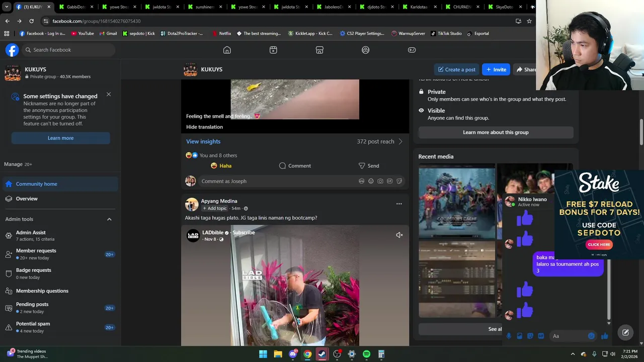Open the Groups icon in top navigation
The height and width of the screenshot is (362, 644).
(x=366, y=50)
